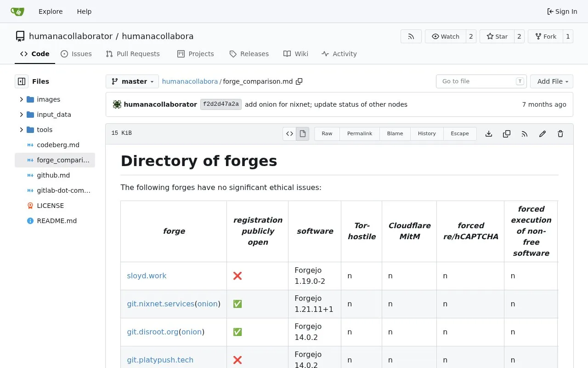The width and height of the screenshot is (588, 368).
Task: Open the Raw file view
Action: click(x=327, y=134)
